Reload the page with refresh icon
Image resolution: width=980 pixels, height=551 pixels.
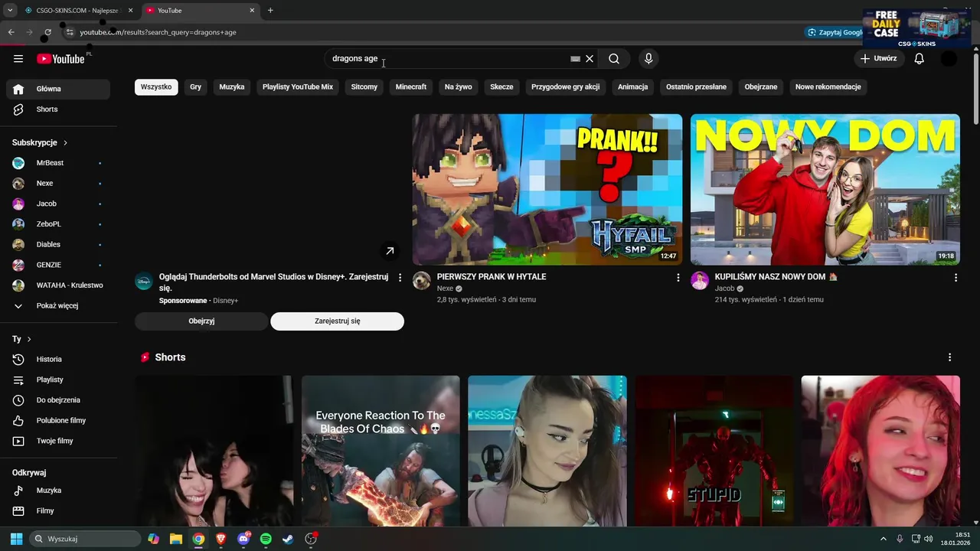point(47,32)
